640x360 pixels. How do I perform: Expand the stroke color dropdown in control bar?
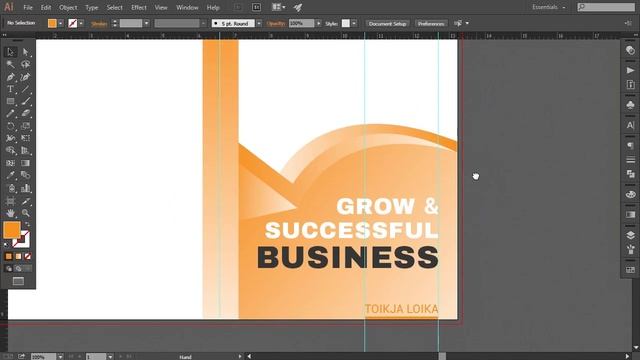pyautogui.click(x=81, y=23)
